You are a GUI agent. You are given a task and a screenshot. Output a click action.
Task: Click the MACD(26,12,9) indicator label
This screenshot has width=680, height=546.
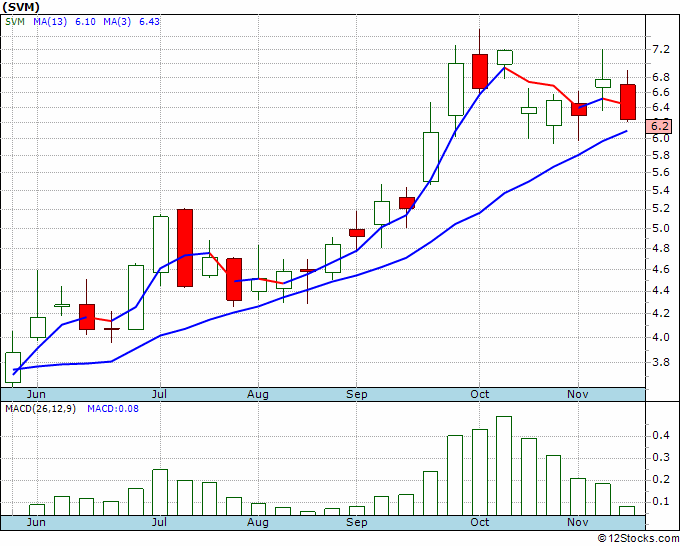click(x=40, y=409)
